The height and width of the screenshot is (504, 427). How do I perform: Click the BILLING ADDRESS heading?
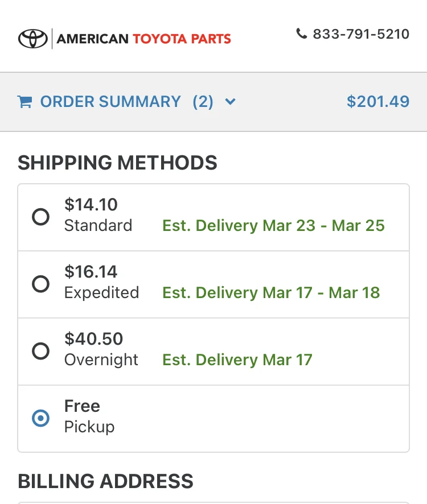pyautogui.click(x=105, y=481)
